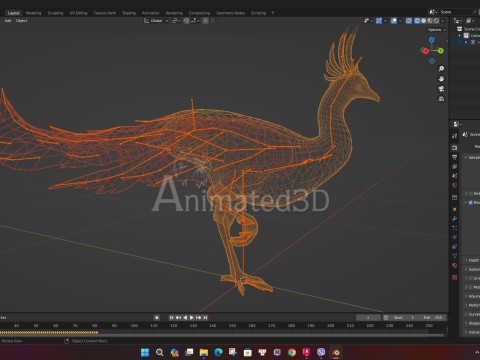Viewport: 480px width, 360px height.
Task: Open Tool properties tab
Action: pos(455,136)
